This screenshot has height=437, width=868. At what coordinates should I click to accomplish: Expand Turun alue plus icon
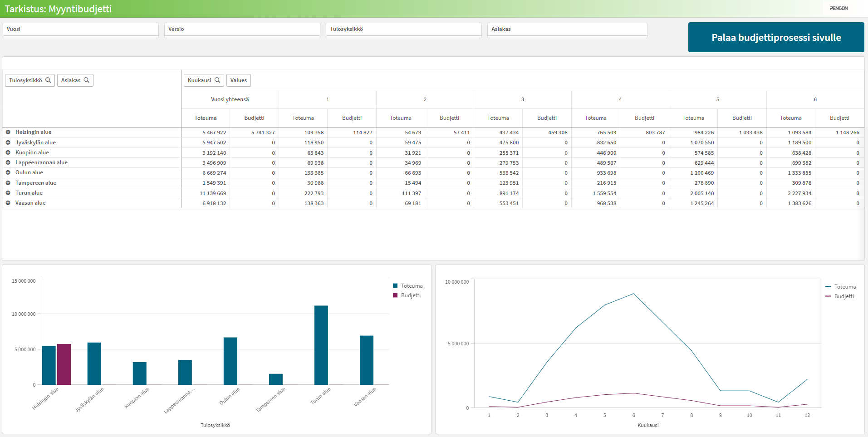(x=8, y=193)
